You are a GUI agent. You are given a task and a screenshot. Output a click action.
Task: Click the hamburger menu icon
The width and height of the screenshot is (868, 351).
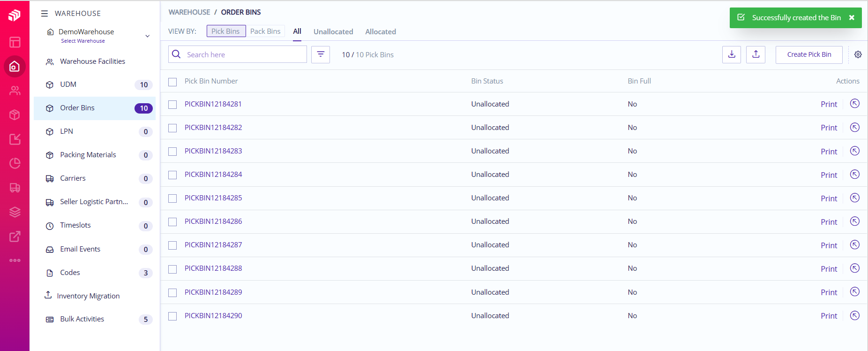tap(45, 14)
